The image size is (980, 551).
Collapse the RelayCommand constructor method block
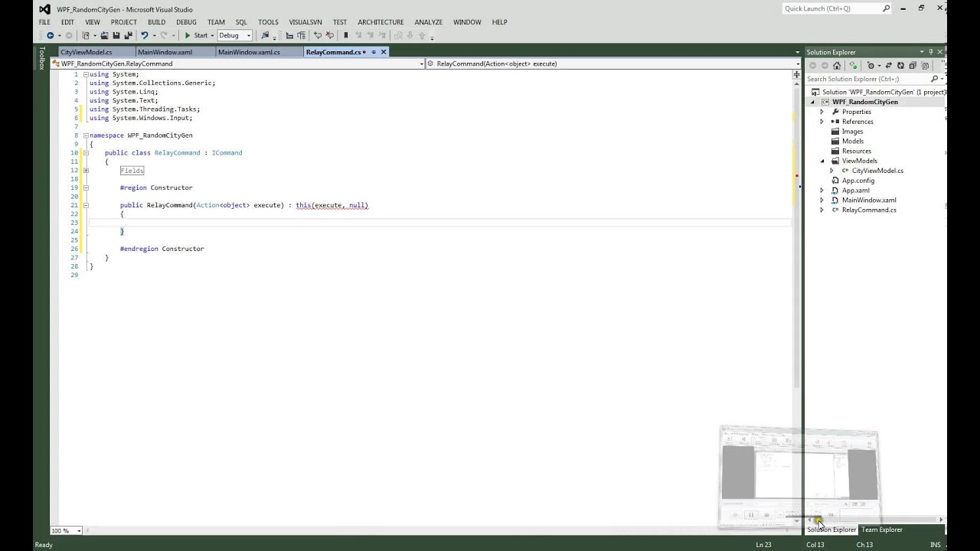[86, 205]
